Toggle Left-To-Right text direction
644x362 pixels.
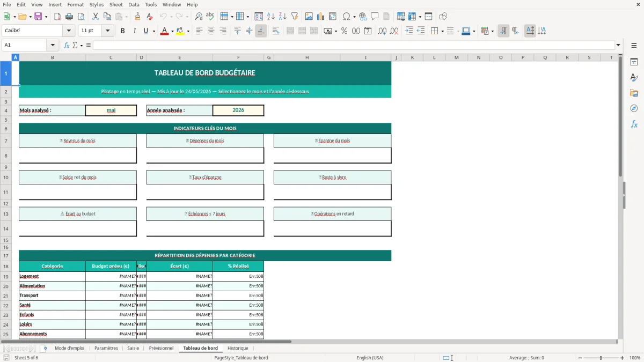click(x=503, y=31)
